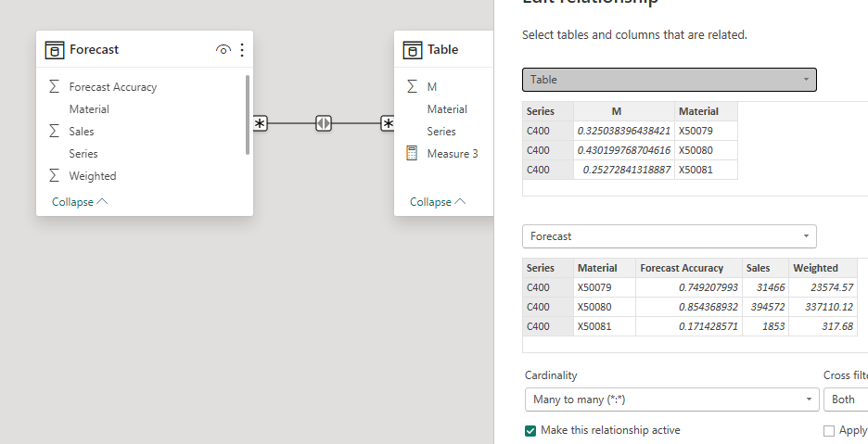Click Forecast Accuracy column header in preview

click(x=689, y=268)
